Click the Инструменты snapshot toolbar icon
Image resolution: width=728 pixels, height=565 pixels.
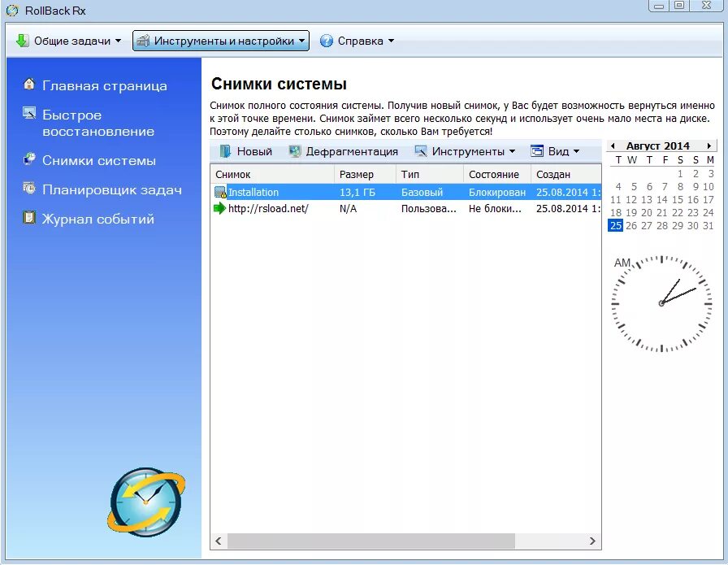421,151
